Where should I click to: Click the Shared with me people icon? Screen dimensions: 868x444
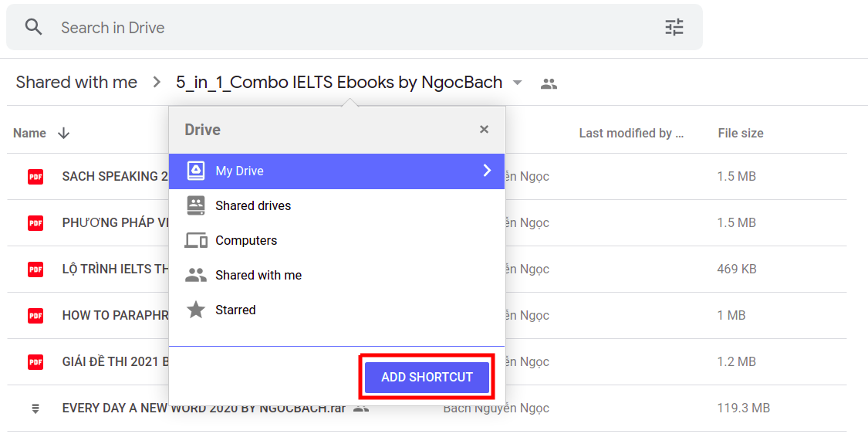pyautogui.click(x=196, y=275)
